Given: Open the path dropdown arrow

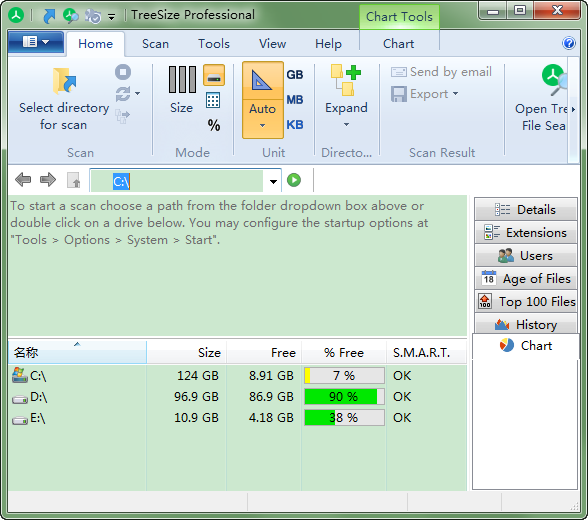Looking at the screenshot, I should (x=273, y=181).
